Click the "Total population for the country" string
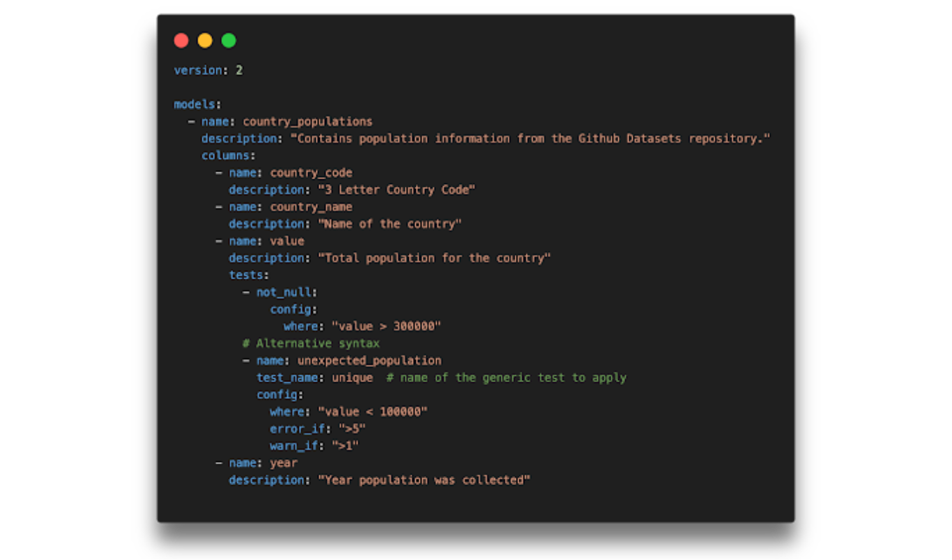This screenshot has width=952, height=560. click(x=435, y=258)
